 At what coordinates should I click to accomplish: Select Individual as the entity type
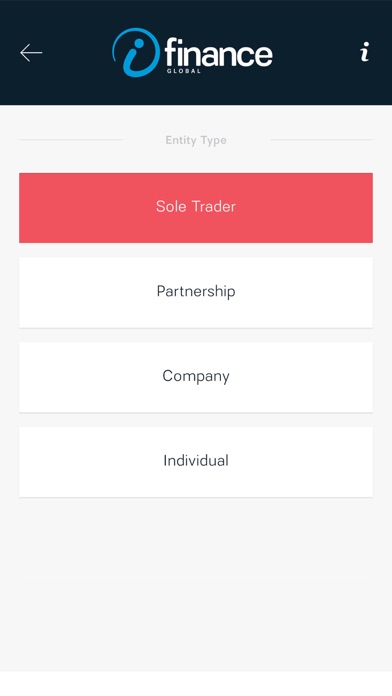[196, 462]
